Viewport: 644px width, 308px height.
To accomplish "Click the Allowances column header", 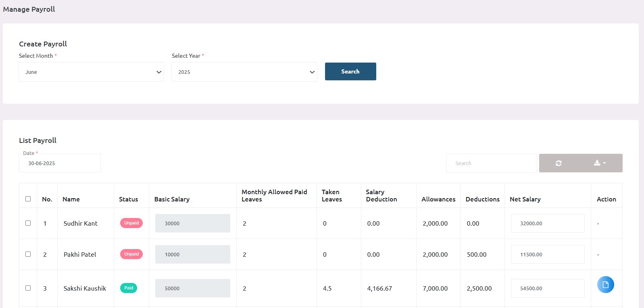I will [x=438, y=199].
